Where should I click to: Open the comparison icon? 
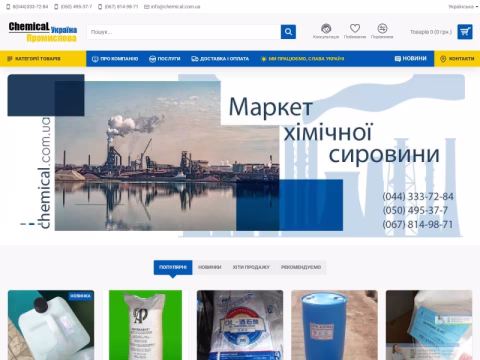(x=382, y=28)
